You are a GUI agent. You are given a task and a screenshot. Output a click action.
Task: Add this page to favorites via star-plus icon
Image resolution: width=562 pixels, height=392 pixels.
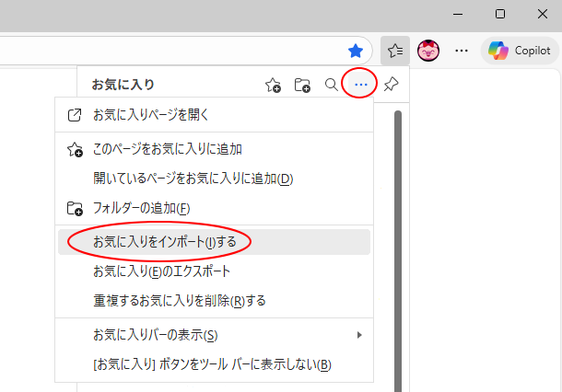(x=273, y=85)
